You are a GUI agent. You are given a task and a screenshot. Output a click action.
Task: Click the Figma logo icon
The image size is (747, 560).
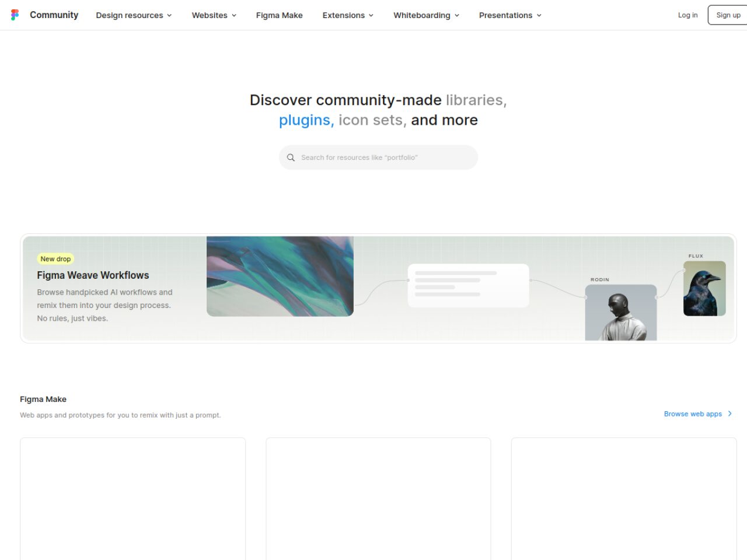(15, 15)
